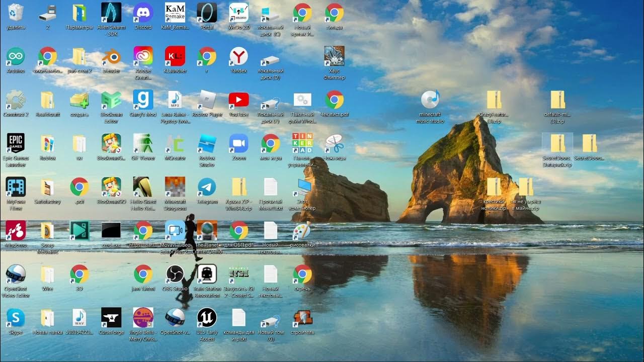This screenshot has height=362, width=644.
Task: Launch the CurseForge shortcut
Action: tap(111, 317)
